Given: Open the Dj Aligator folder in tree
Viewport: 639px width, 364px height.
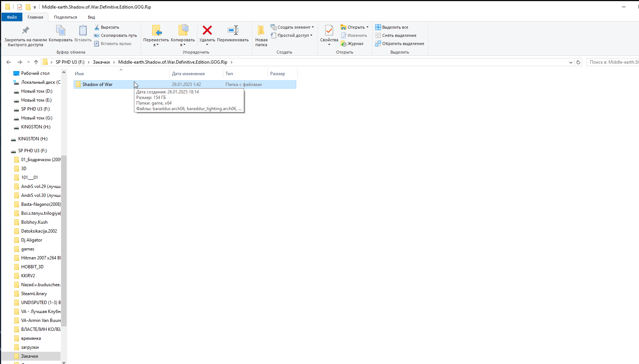Looking at the screenshot, I should [32, 240].
